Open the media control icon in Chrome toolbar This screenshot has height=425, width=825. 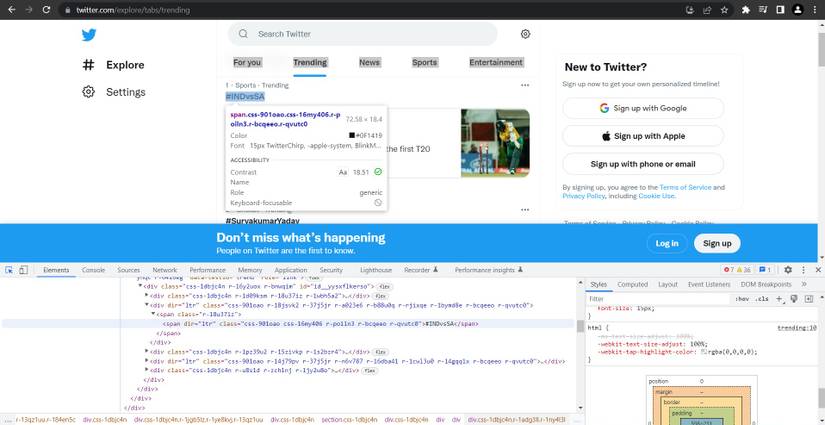763,9
